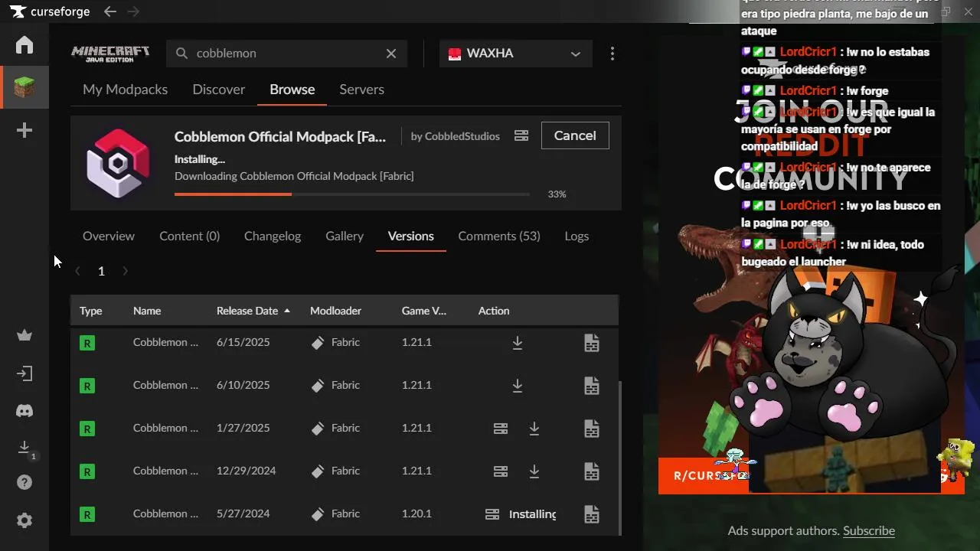
Task: Open the Gallery tab
Action: coord(345,236)
